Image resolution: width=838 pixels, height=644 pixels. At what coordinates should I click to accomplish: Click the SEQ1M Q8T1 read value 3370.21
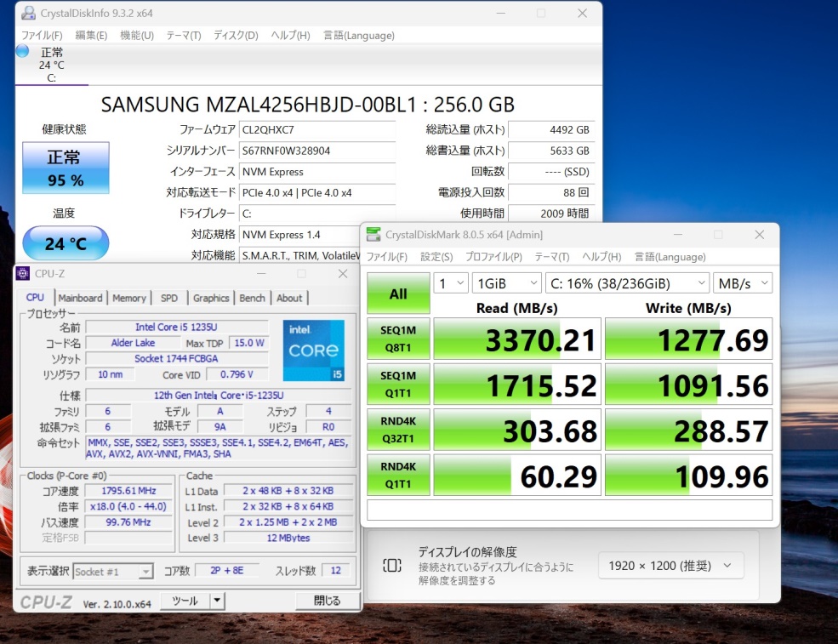tap(517, 339)
